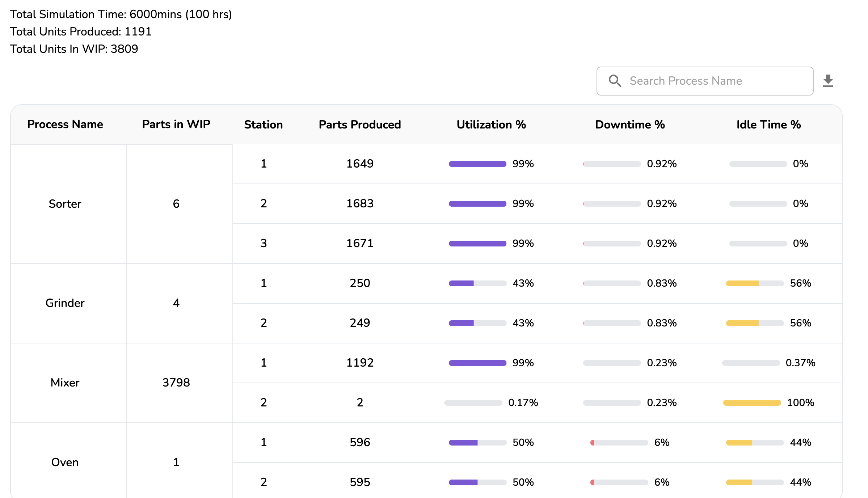
Task: Click Grinder station 1 idle time bar
Action: click(755, 283)
